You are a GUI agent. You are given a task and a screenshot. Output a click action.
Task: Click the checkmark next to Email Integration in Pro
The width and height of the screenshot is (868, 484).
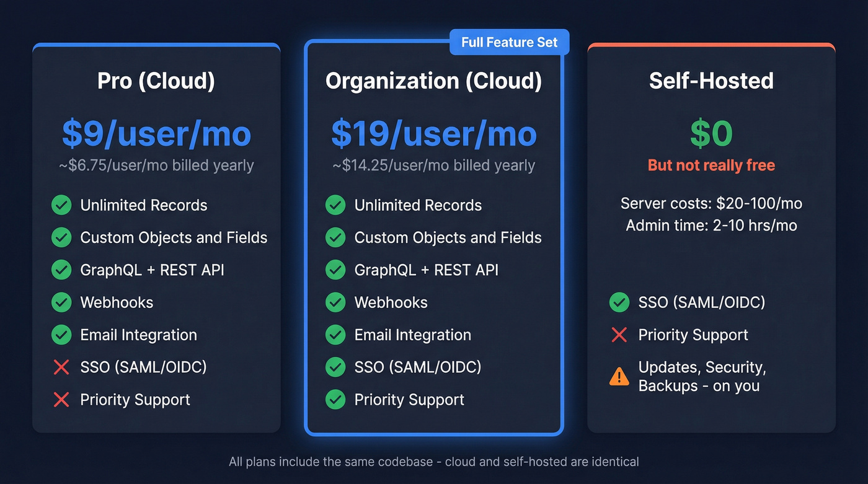pyautogui.click(x=61, y=335)
